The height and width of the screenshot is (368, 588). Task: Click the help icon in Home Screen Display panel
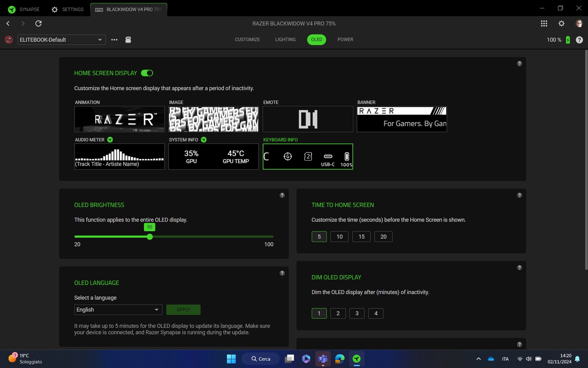tap(520, 63)
